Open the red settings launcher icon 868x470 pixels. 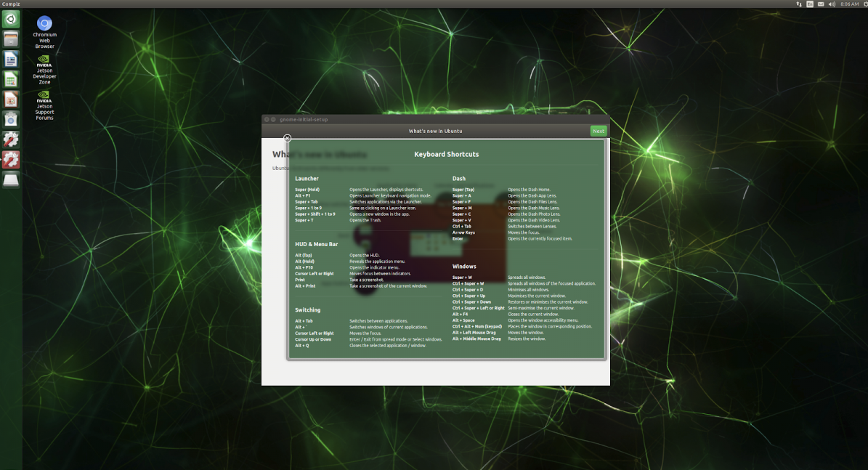(10, 159)
